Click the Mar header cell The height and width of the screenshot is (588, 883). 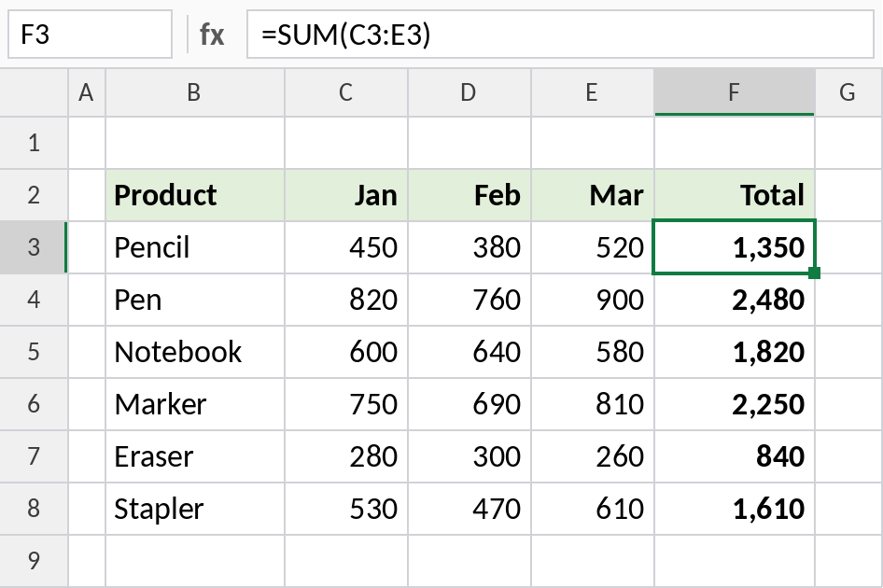pyautogui.click(x=593, y=195)
